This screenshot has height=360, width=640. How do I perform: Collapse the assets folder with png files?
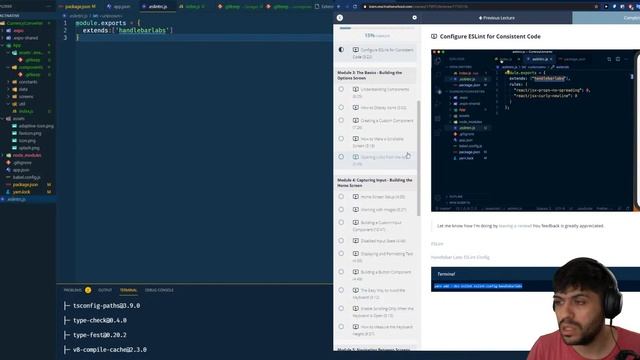pyautogui.click(x=3, y=118)
